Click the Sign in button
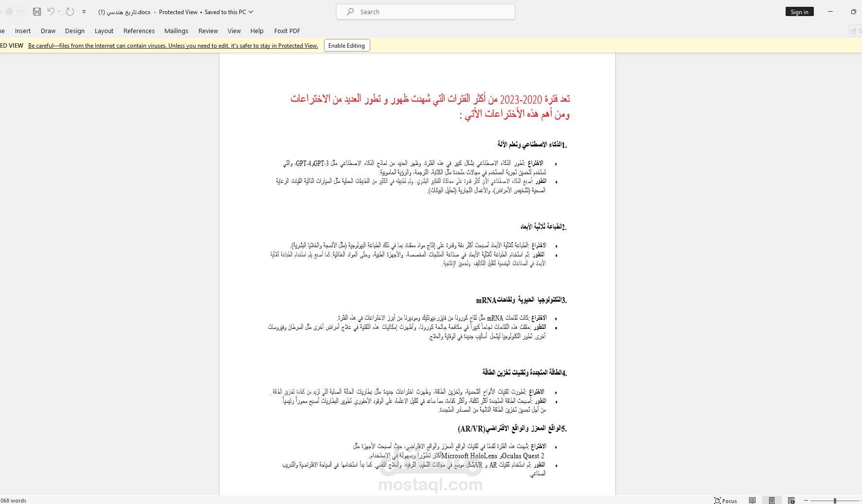The height and width of the screenshot is (504, 862). [x=799, y=12]
